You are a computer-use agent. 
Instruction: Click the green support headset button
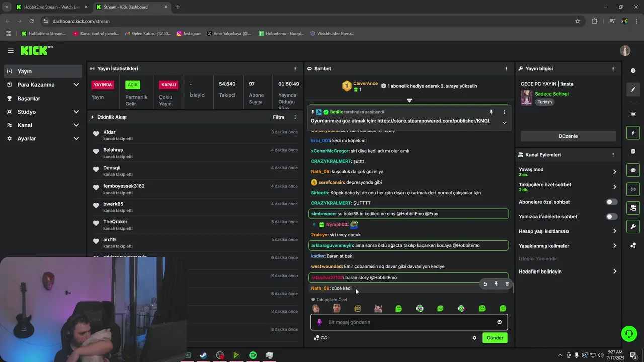click(628, 333)
